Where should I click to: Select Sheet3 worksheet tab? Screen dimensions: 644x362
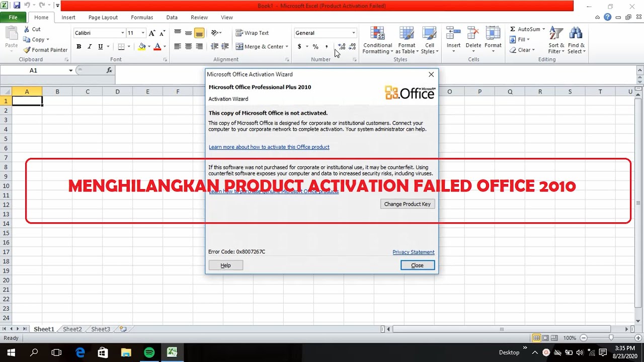click(x=100, y=329)
